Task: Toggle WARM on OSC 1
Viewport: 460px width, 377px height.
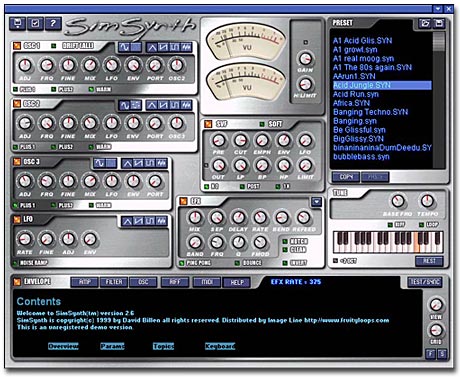Action: [91, 89]
